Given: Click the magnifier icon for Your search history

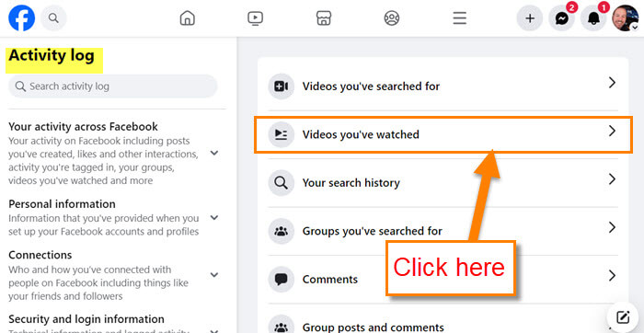Looking at the screenshot, I should pyautogui.click(x=282, y=183).
